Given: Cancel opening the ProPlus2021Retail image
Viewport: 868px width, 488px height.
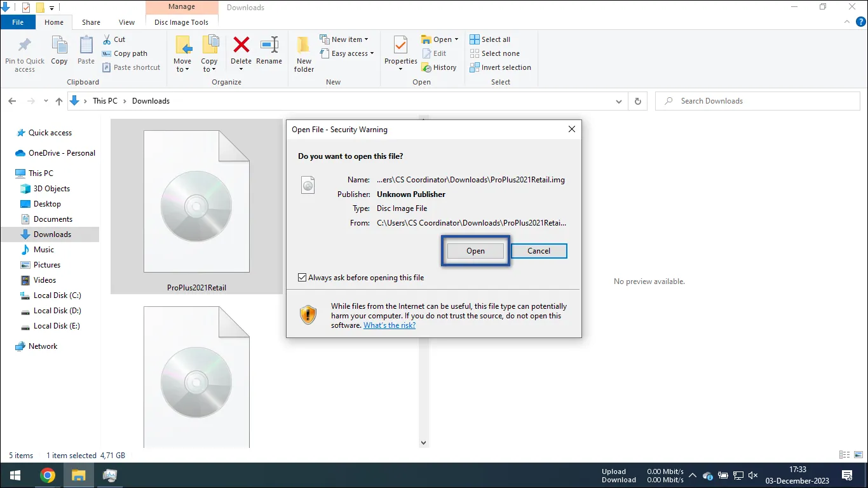Looking at the screenshot, I should (x=538, y=250).
